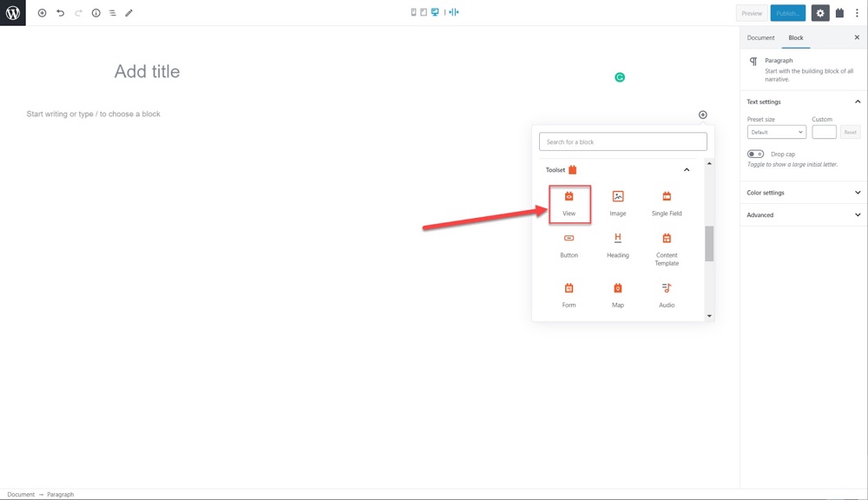Viewport: 868px width, 500px height.
Task: Redo the last undone change
Action: click(x=78, y=13)
